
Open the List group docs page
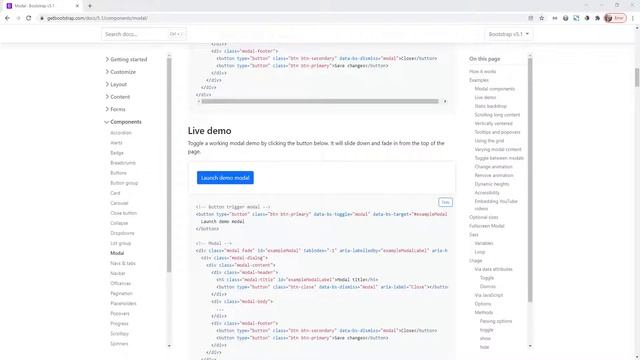(121, 243)
